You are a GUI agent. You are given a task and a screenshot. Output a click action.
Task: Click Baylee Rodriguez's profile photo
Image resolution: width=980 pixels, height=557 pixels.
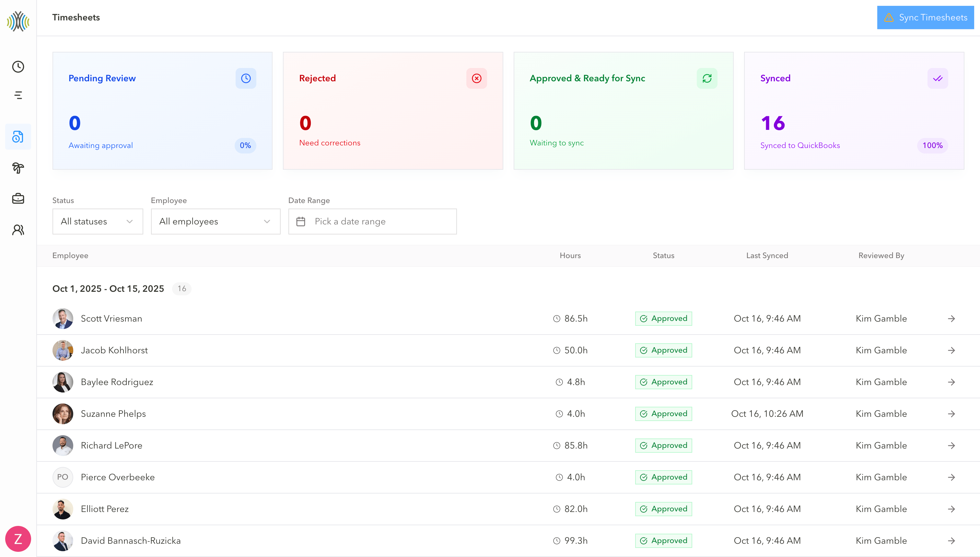coord(63,382)
